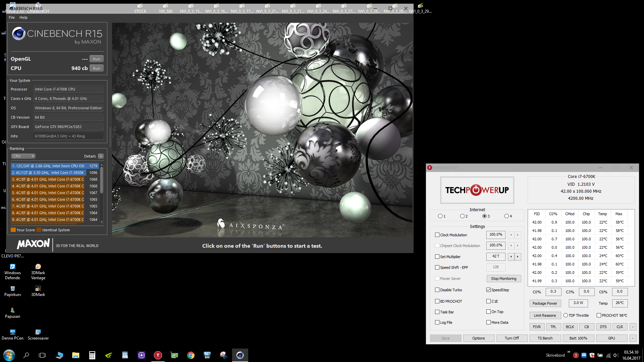The height and width of the screenshot is (362, 644).
Task: Enable the On Top checkbox
Action: click(488, 312)
